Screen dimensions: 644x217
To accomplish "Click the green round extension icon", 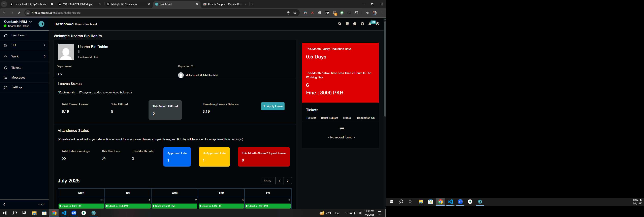I will coord(342,13).
